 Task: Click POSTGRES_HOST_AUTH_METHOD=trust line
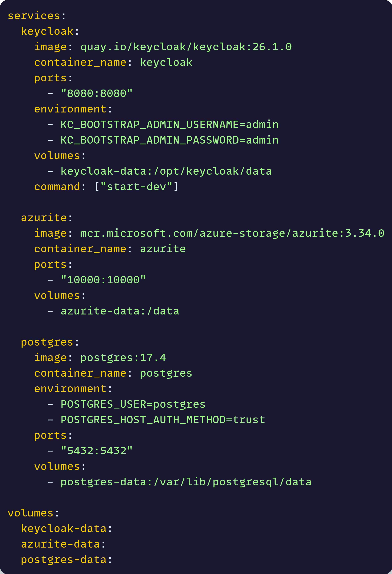point(163,420)
